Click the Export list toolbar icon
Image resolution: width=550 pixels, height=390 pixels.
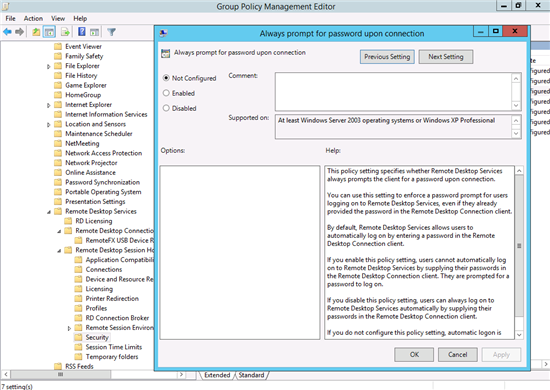tap(65, 32)
